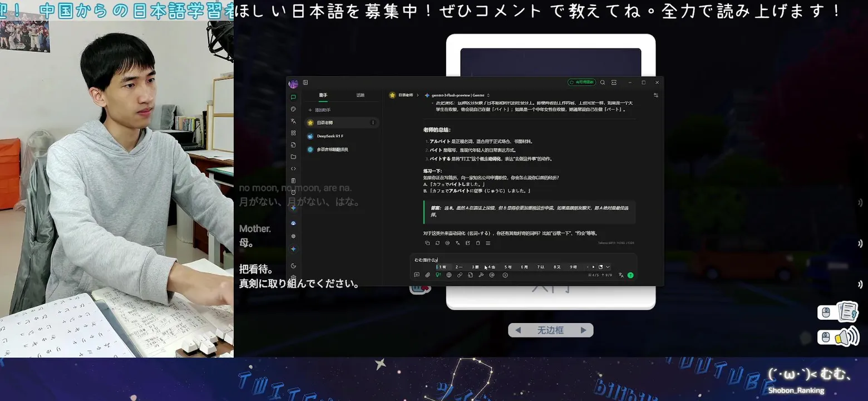The image size is (868, 401).
Task: Expand the IME candidate list chevron
Action: tap(608, 267)
